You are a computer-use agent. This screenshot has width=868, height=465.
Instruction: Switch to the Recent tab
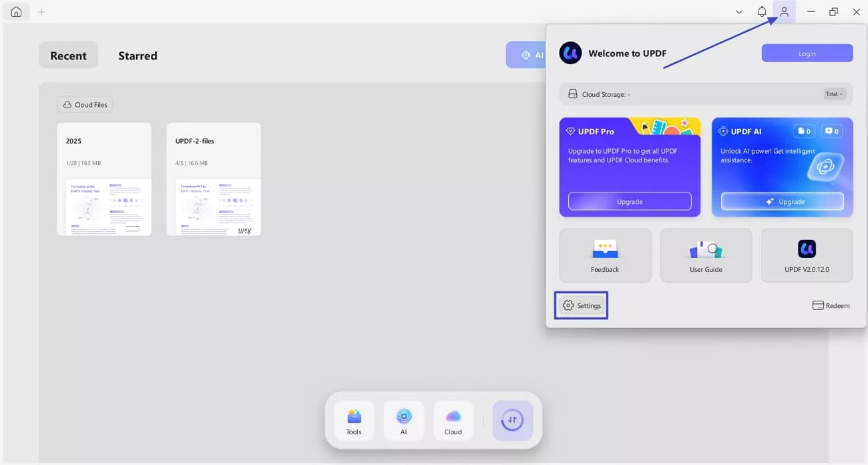tap(68, 55)
